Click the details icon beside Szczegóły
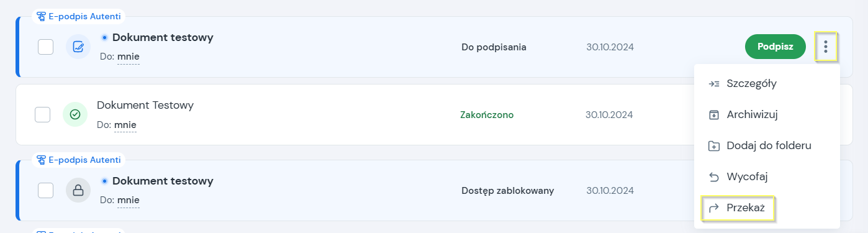Screen dimensions: 868x233 click(x=714, y=84)
